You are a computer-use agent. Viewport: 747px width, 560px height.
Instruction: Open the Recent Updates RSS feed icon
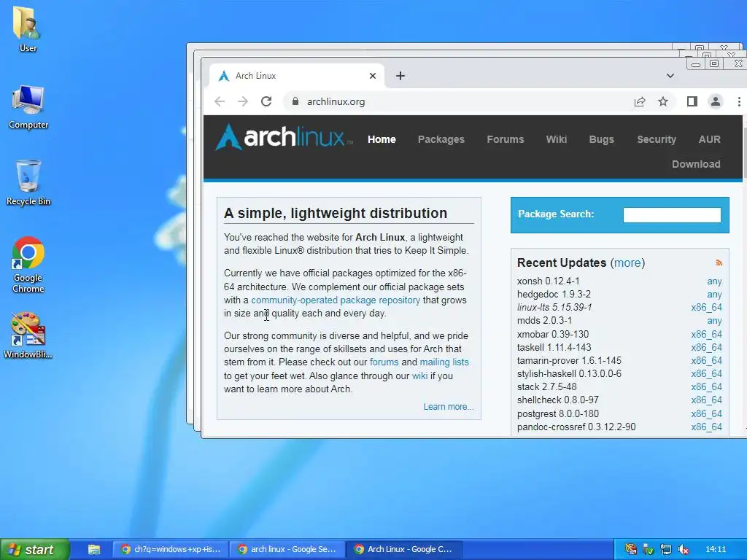719,262
